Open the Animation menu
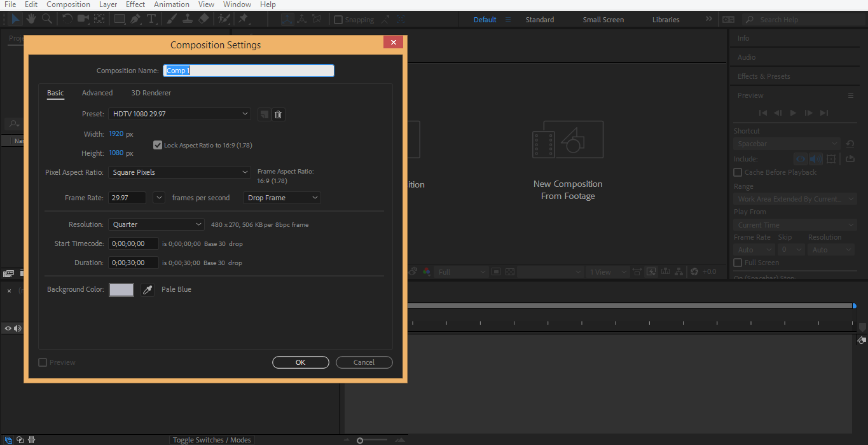Viewport: 868px width, 445px height. click(172, 4)
